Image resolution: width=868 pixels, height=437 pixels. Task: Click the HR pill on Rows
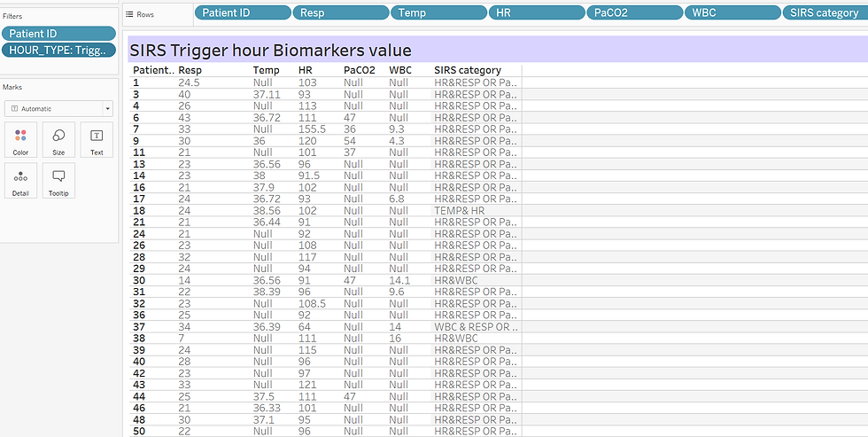537,12
